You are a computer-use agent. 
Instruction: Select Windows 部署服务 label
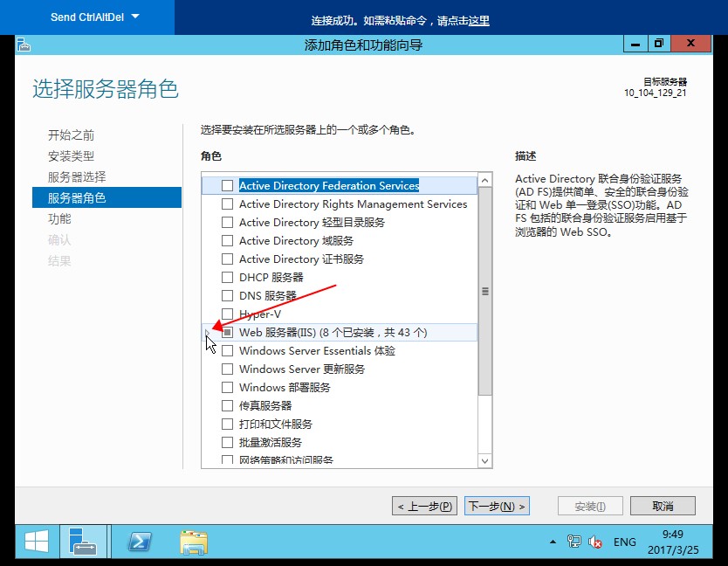(285, 388)
